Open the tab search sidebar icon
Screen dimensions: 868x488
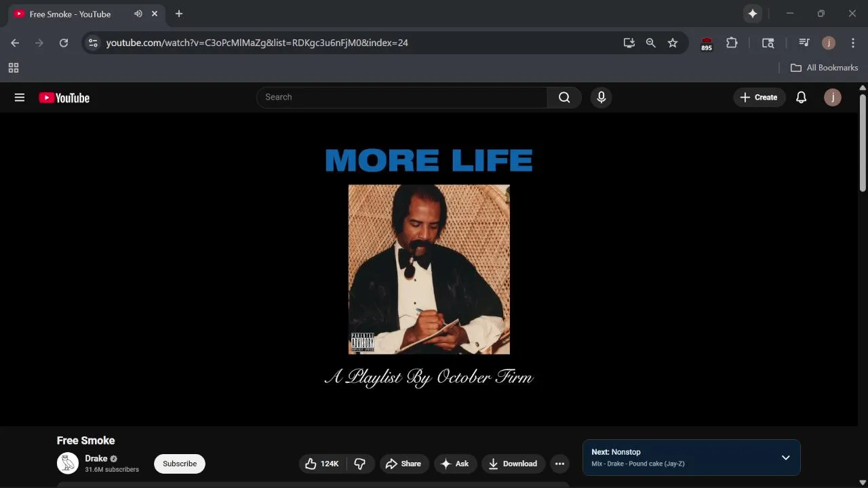pos(768,43)
